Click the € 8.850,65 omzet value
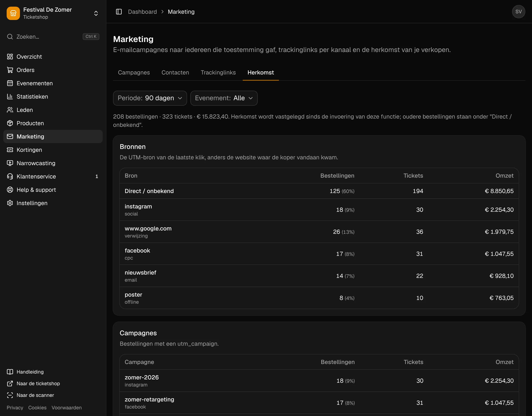The height and width of the screenshot is (416, 532). (499, 191)
